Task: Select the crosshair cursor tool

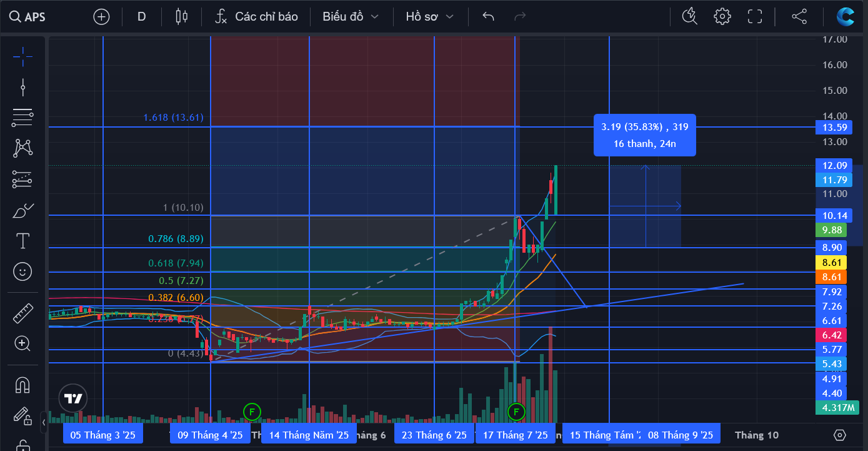Action: 22,57
